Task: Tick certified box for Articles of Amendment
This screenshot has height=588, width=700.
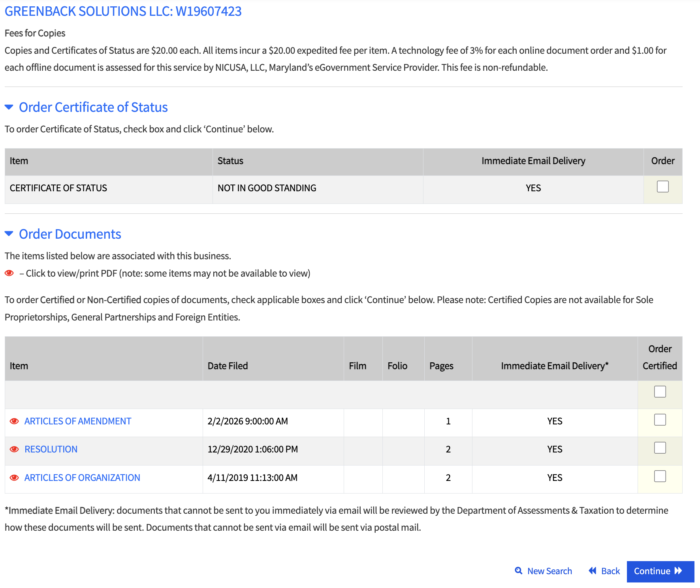Action: tap(660, 420)
